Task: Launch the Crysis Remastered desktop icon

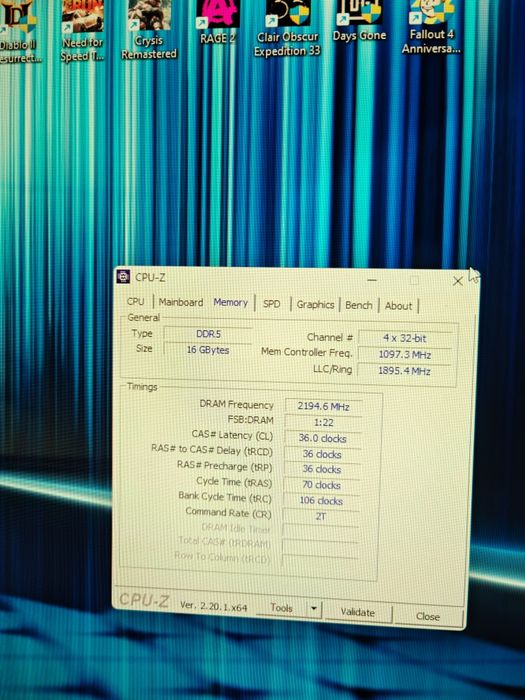Action: tap(149, 29)
